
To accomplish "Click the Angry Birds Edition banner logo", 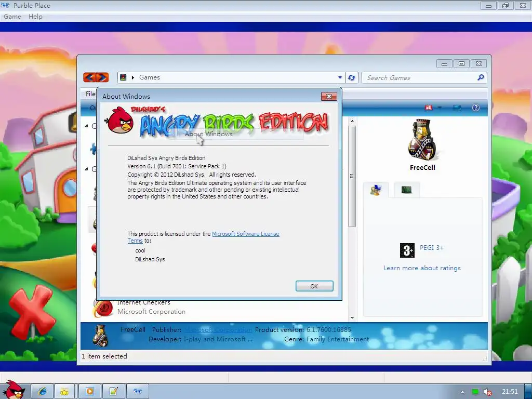I will [x=217, y=122].
